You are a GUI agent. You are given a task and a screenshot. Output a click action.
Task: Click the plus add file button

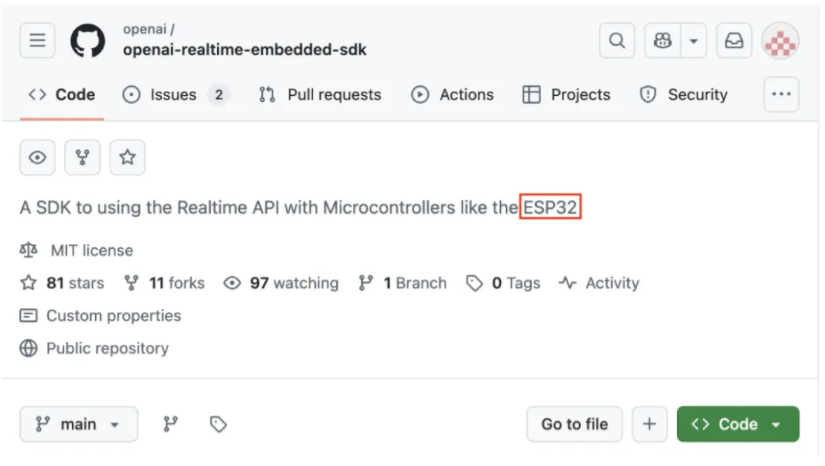tap(649, 424)
